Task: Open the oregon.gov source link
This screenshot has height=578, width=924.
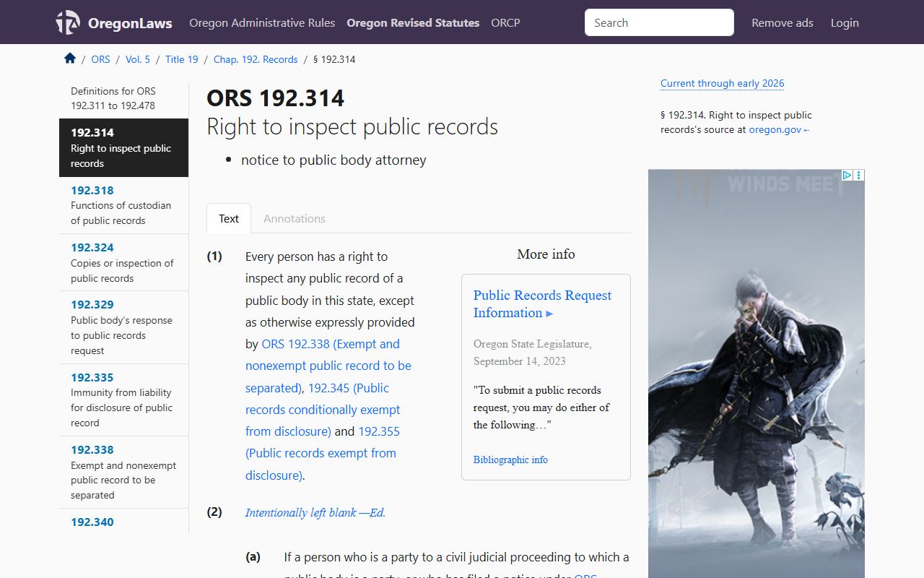Action: pos(780,130)
